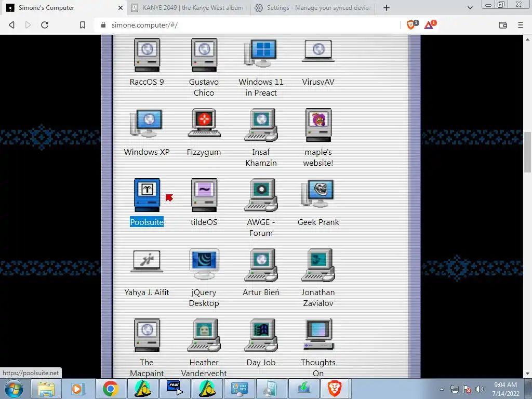Click the jQuery Desktop label
This screenshot has height=399, width=532.
(x=204, y=298)
